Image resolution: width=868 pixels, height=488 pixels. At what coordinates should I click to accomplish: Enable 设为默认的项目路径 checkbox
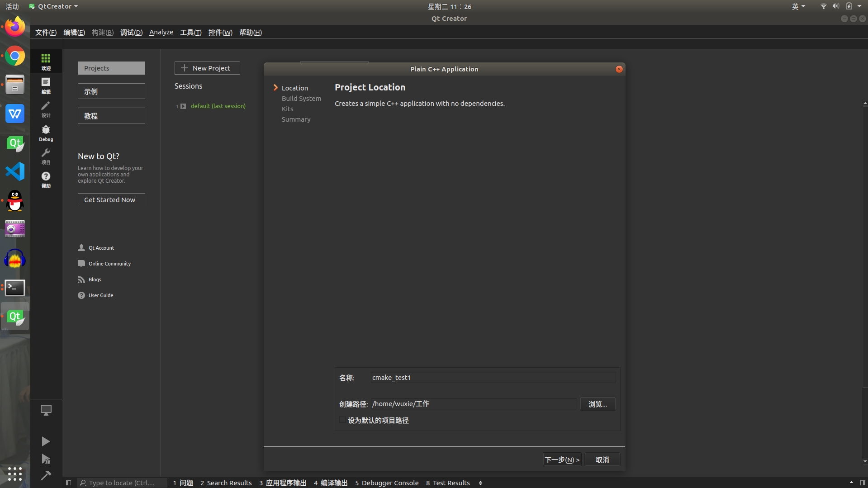342,420
